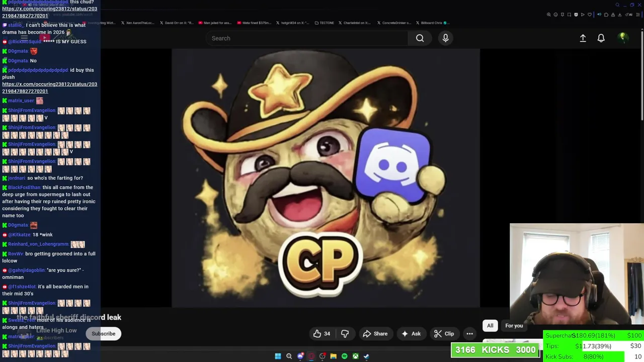
Task: Open the YouTube account avatar menu
Action: pos(622,38)
